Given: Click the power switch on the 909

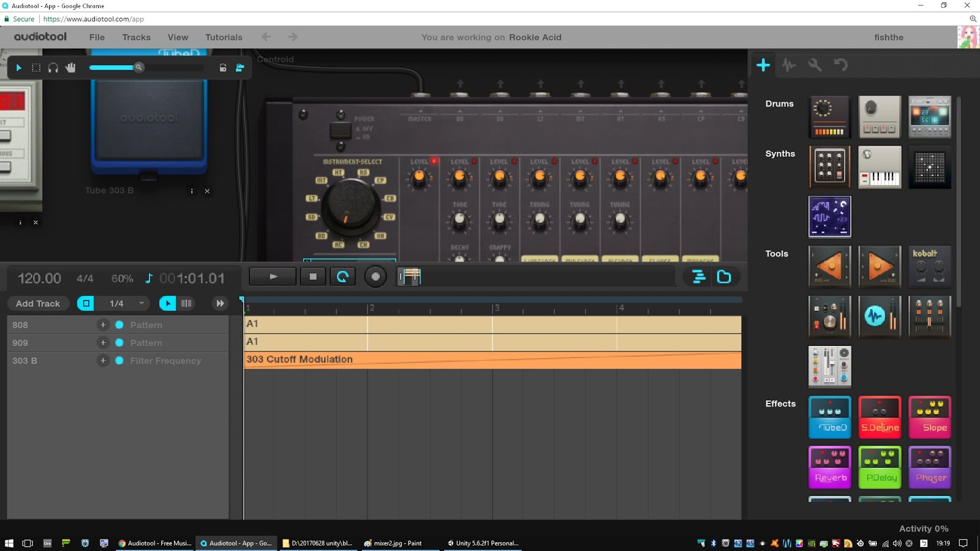Looking at the screenshot, I should tap(341, 130).
